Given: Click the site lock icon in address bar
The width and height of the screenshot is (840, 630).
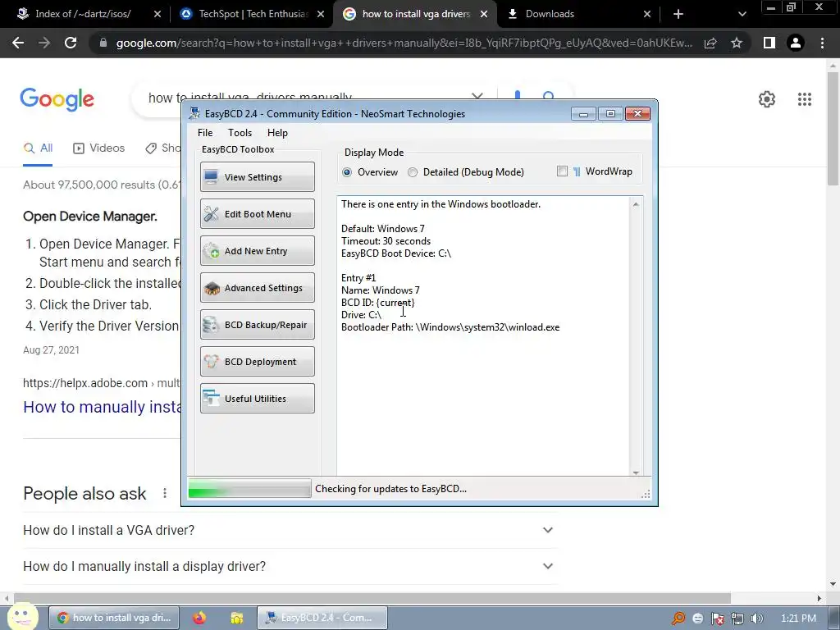Looking at the screenshot, I should (x=103, y=43).
